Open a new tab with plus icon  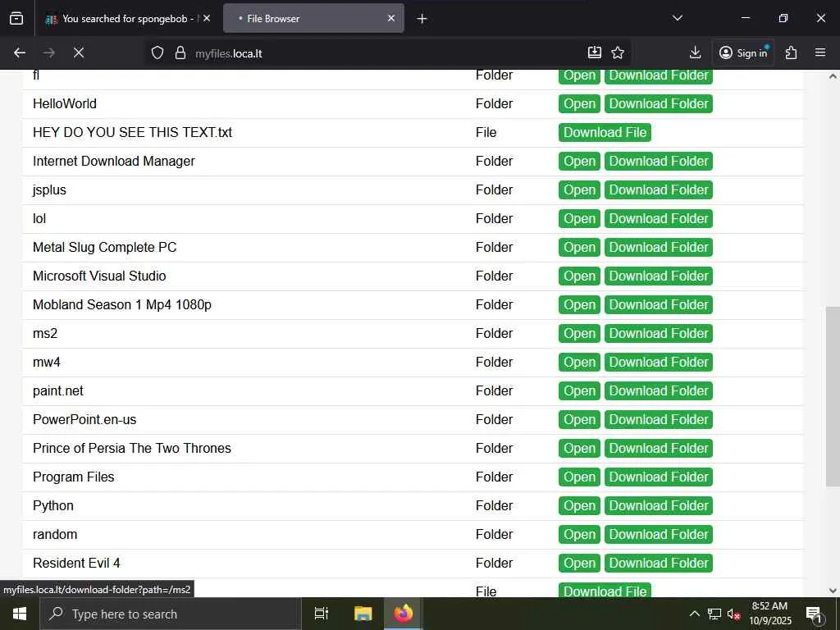tap(422, 19)
